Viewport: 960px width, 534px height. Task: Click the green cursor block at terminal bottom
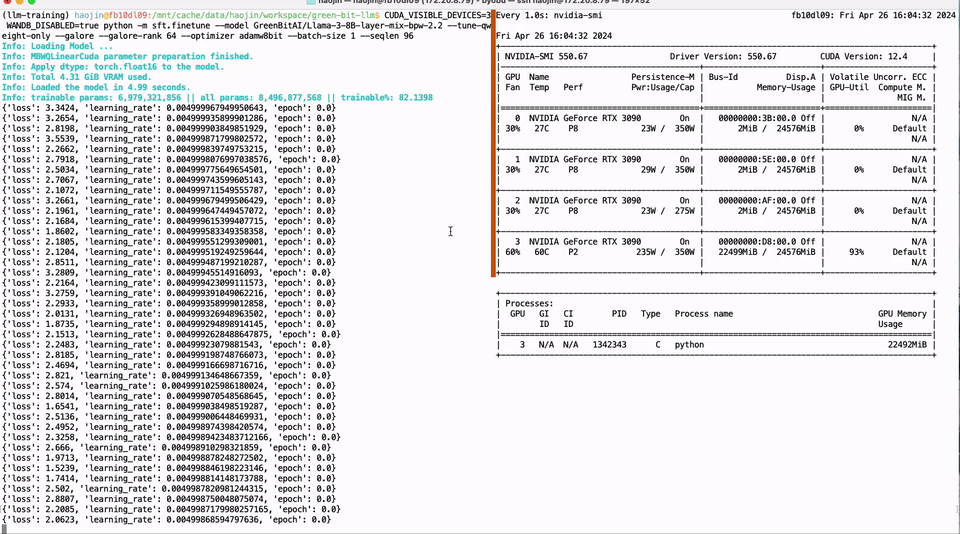click(4, 529)
